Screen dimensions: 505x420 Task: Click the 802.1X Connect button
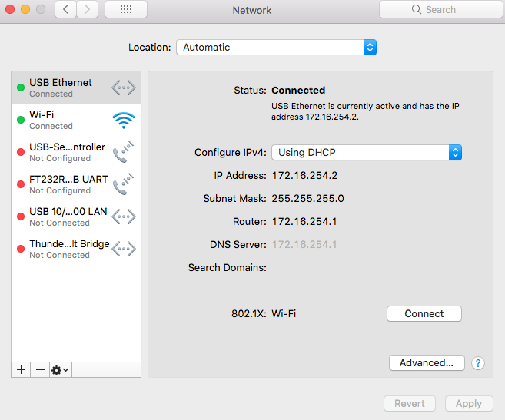tap(424, 314)
